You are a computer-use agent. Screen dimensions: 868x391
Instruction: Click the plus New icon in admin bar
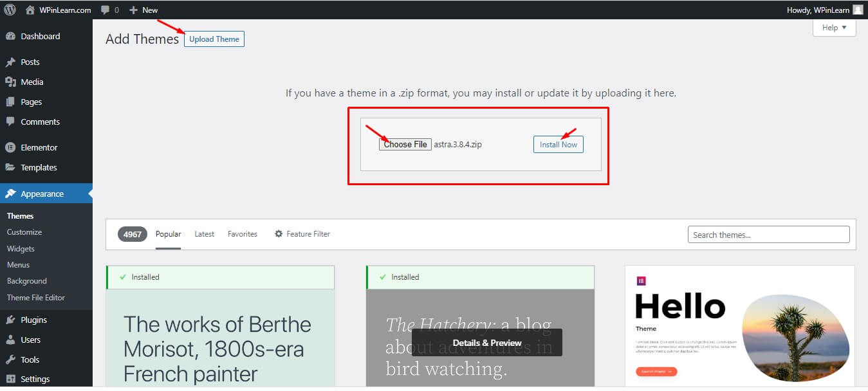point(133,10)
